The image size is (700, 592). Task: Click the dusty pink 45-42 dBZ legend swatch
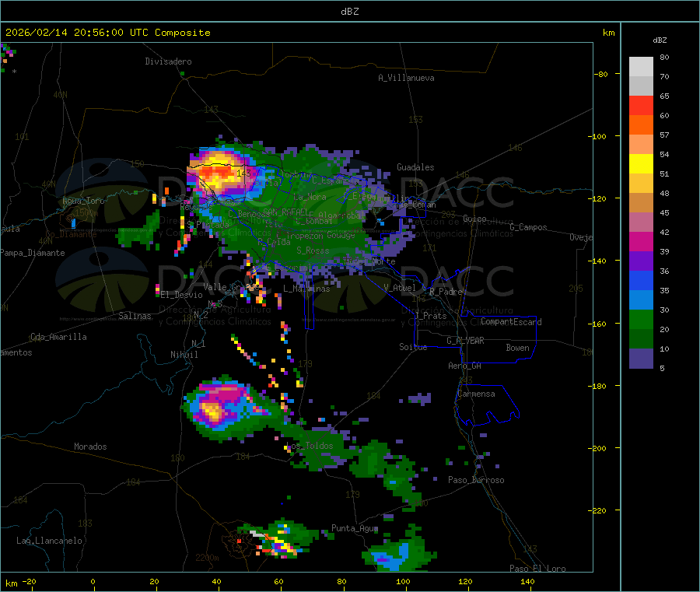click(641, 222)
